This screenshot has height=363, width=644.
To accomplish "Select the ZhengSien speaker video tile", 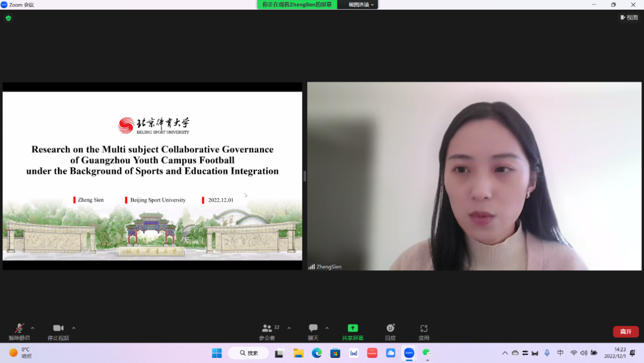I will [x=474, y=176].
